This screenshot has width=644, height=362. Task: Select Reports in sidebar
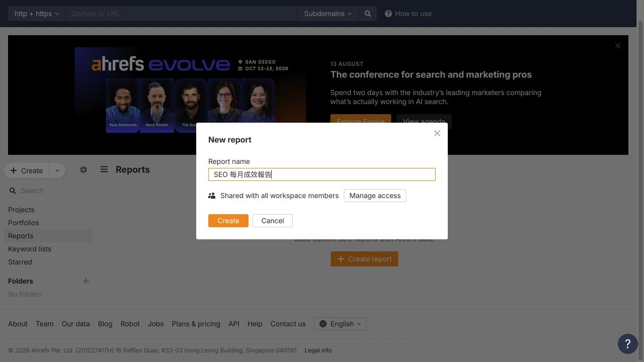[48, 236]
